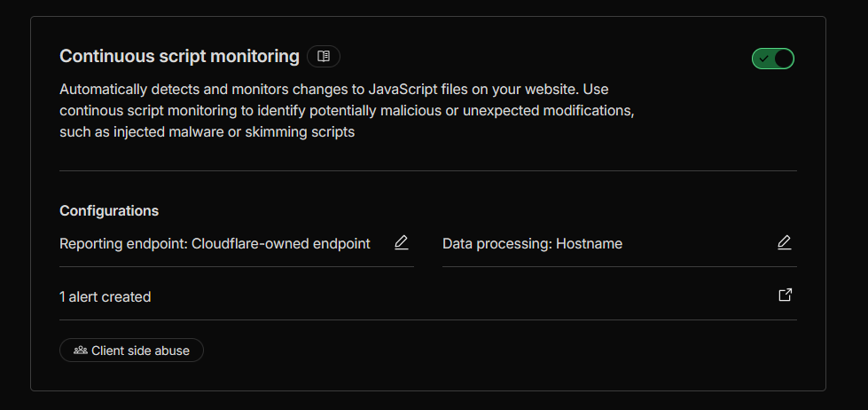Disable Continuous script monitoring toggle
The width and height of the screenshot is (868, 410).
pos(773,59)
